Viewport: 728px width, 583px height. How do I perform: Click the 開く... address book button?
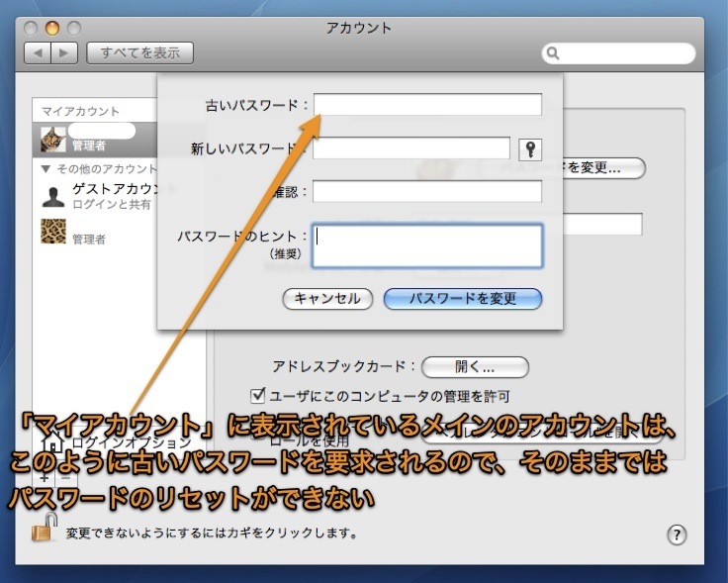point(475,366)
